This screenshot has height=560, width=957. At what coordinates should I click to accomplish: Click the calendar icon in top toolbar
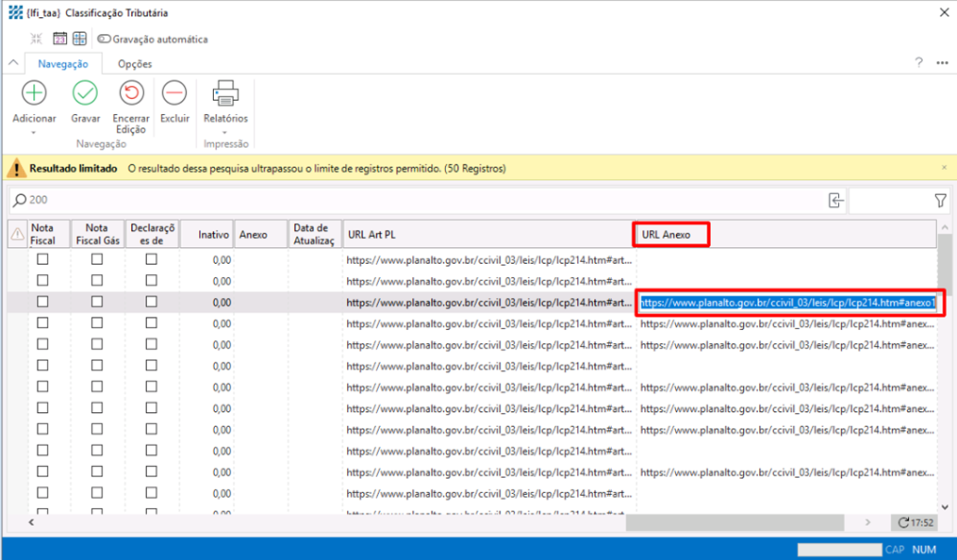59,39
